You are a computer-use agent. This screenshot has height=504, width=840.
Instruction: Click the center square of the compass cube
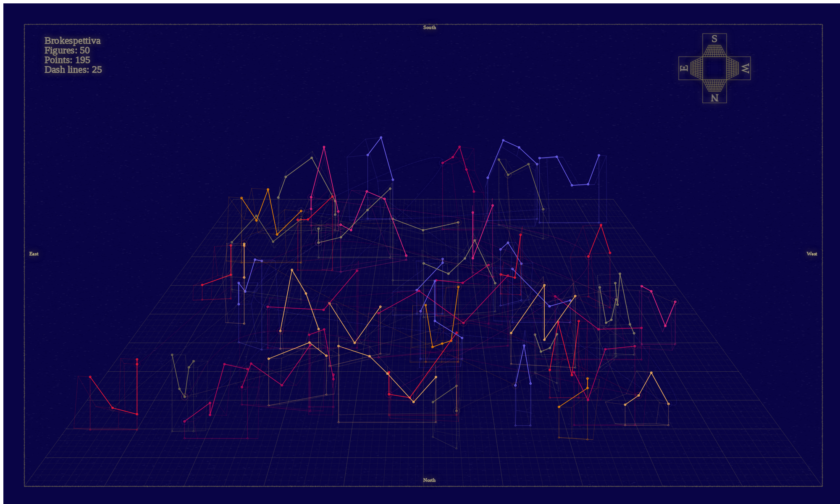[714, 68]
